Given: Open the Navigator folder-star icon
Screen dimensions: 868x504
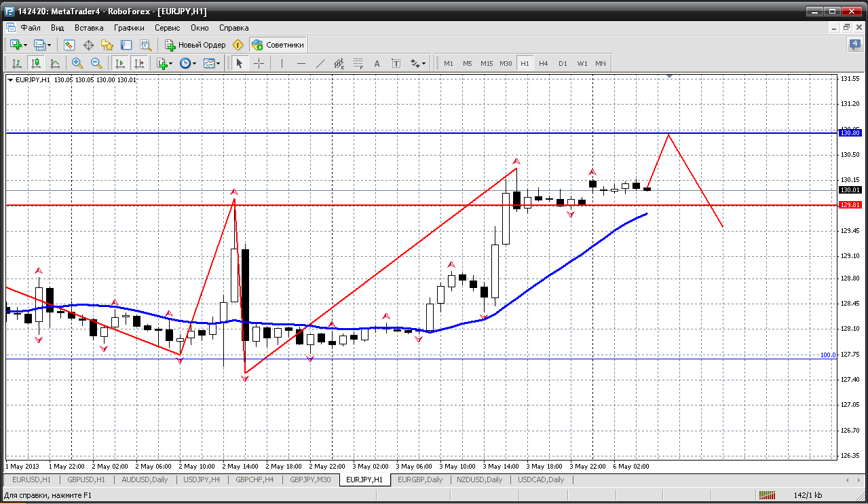Looking at the screenshot, I should pyautogui.click(x=107, y=45).
